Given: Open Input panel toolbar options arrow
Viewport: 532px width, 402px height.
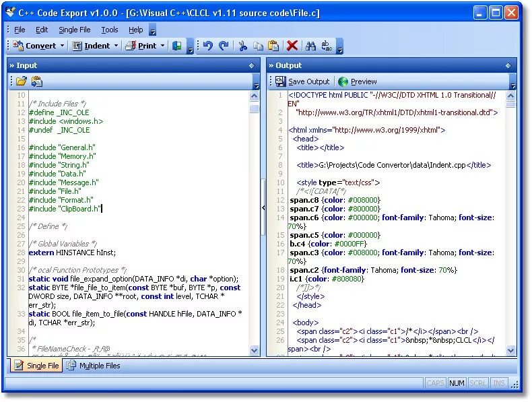Looking at the screenshot, I should pyautogui.click(x=256, y=82).
